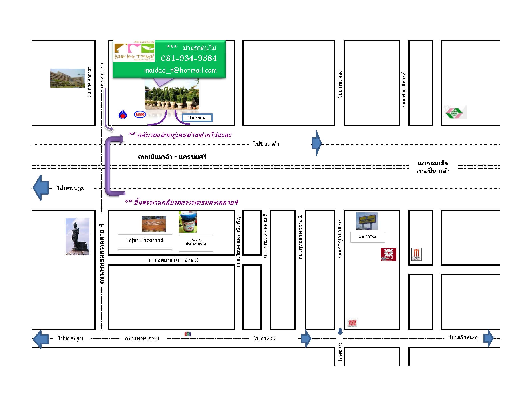Click the maidad_t@hotmail.com email address
The height and width of the screenshot is (411, 532).
coord(180,71)
